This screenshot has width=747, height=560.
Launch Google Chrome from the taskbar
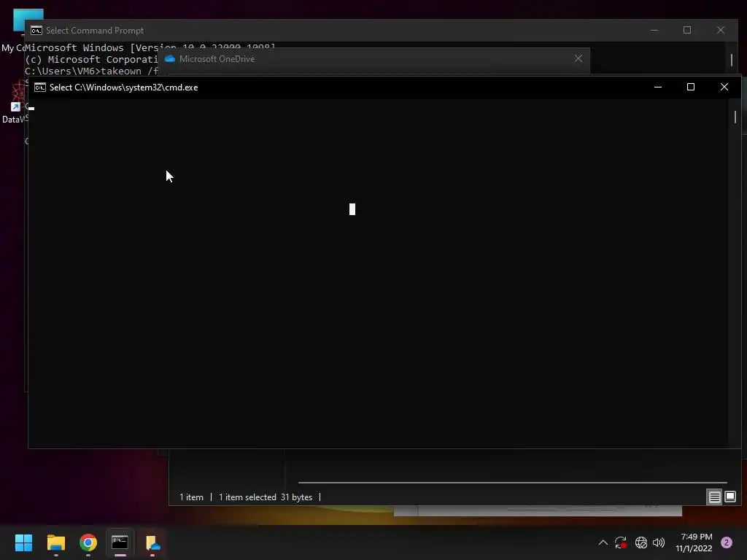pos(88,542)
